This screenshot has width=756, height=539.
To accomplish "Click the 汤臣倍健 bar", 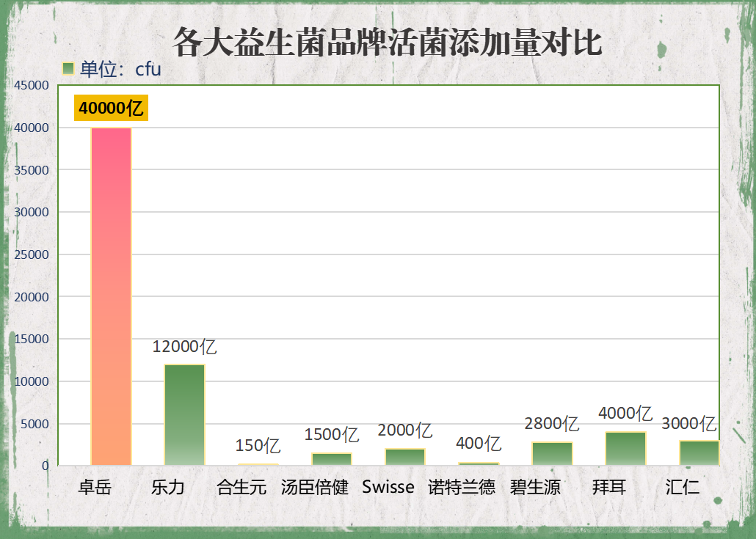I will click(330, 458).
